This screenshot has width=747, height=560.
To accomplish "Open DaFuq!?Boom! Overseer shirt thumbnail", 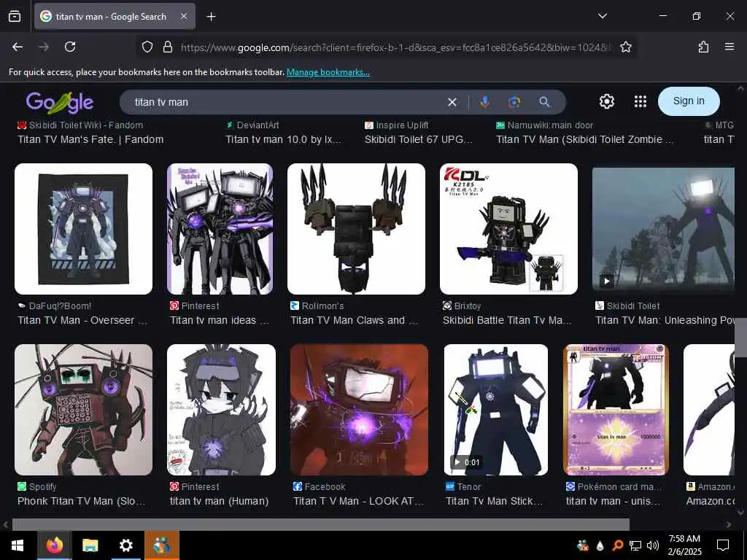I will (83, 229).
